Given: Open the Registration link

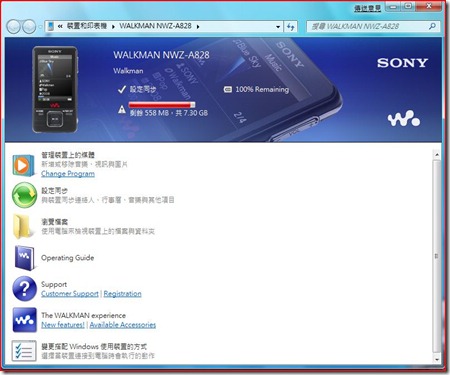Looking at the screenshot, I should pyautogui.click(x=122, y=294).
